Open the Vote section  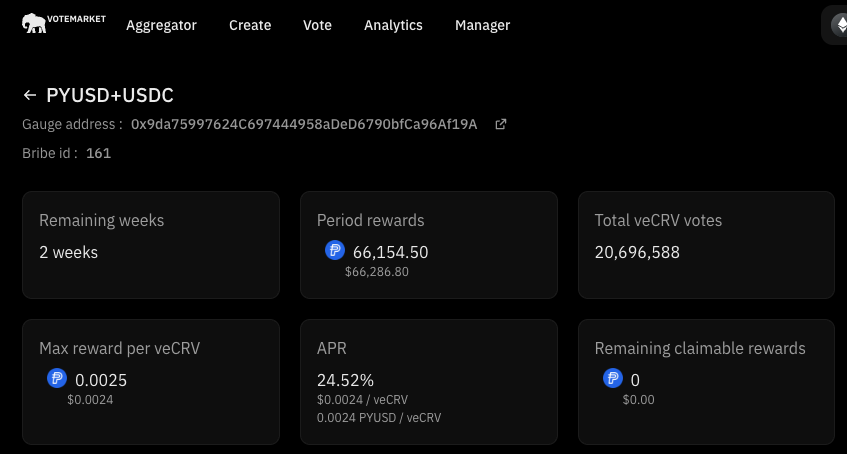[x=317, y=25]
